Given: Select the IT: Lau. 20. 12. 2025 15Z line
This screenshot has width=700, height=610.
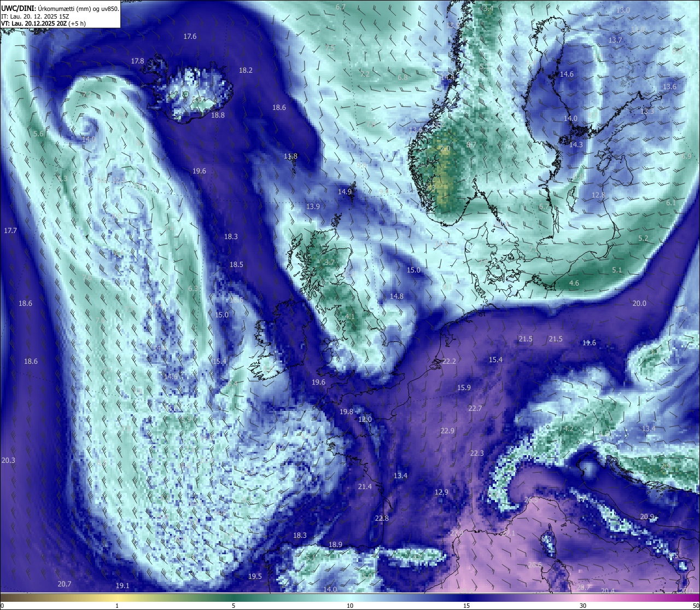Looking at the screenshot, I should (35, 16).
